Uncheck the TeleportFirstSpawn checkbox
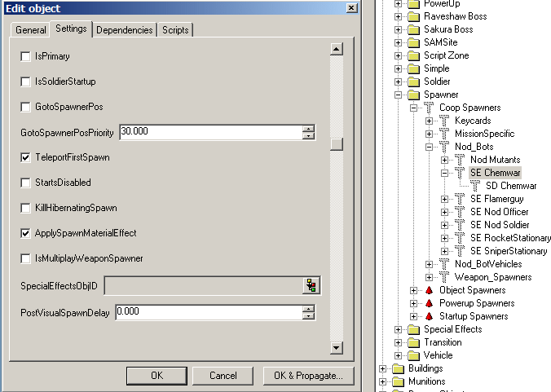Viewport: 551px width, 392px height. pos(25,157)
